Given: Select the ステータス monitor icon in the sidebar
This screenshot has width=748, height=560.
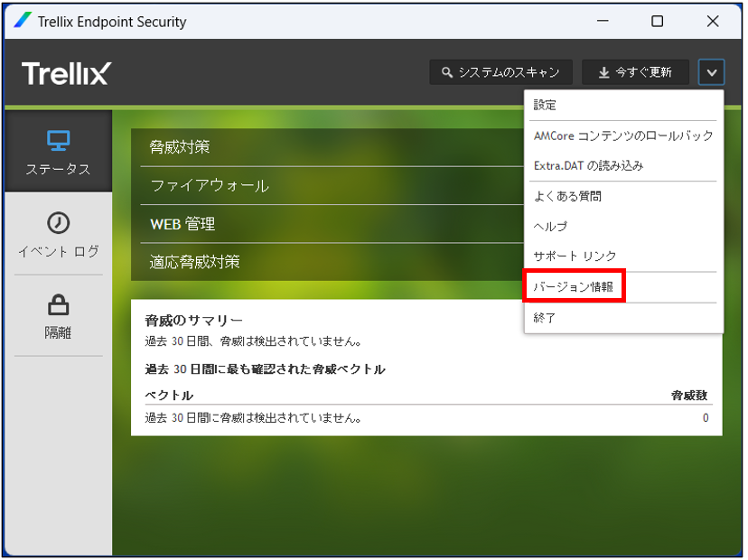Looking at the screenshot, I should [x=58, y=141].
